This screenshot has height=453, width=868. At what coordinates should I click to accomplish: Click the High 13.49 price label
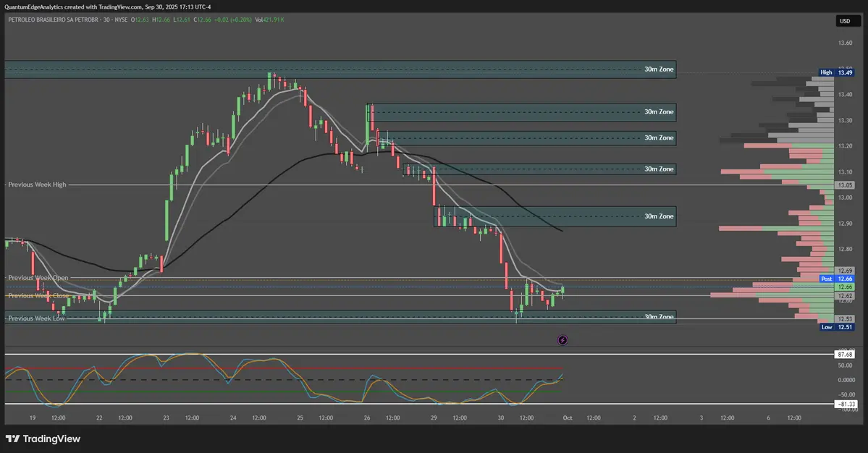pyautogui.click(x=836, y=72)
